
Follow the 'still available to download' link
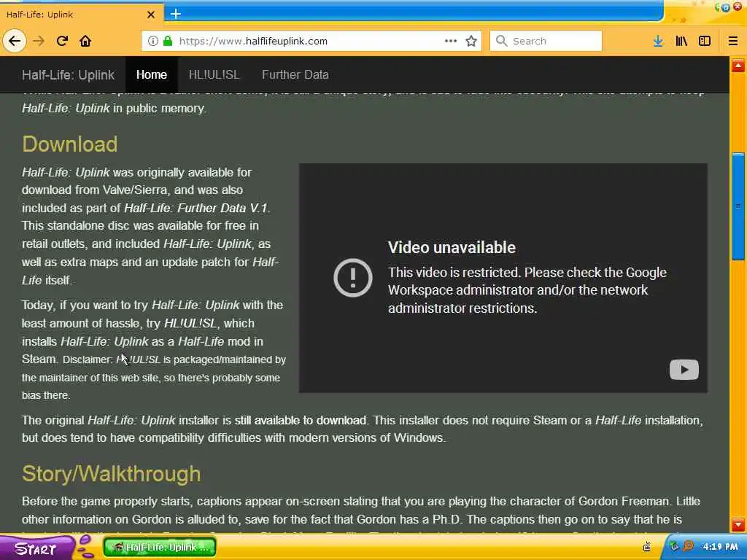pos(300,421)
